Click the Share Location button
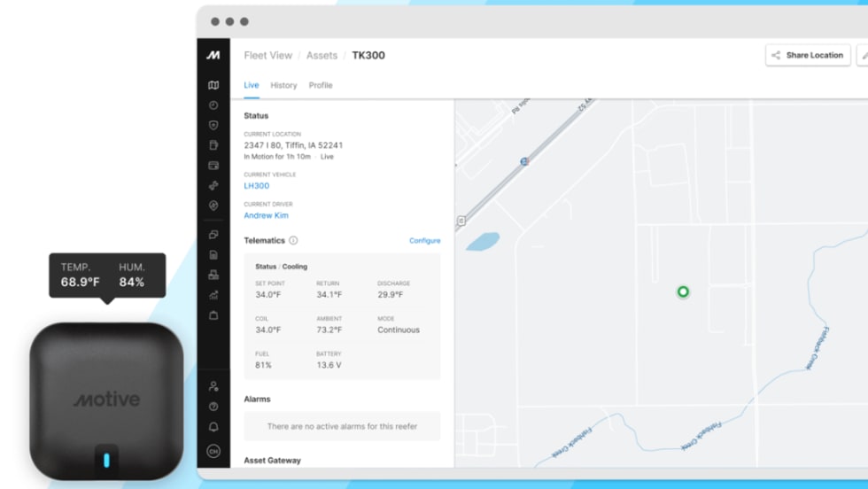 coord(807,55)
